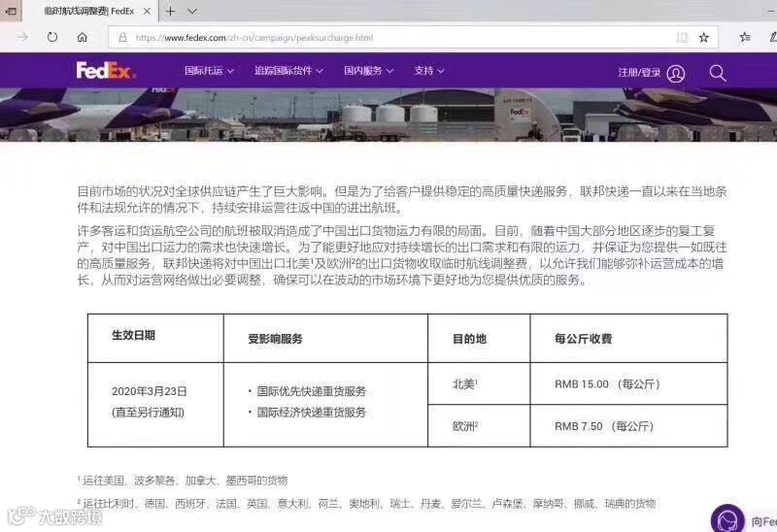This screenshot has width=777, height=532.
Task: Show the tab list dropdown chevron
Action: coord(192,11)
